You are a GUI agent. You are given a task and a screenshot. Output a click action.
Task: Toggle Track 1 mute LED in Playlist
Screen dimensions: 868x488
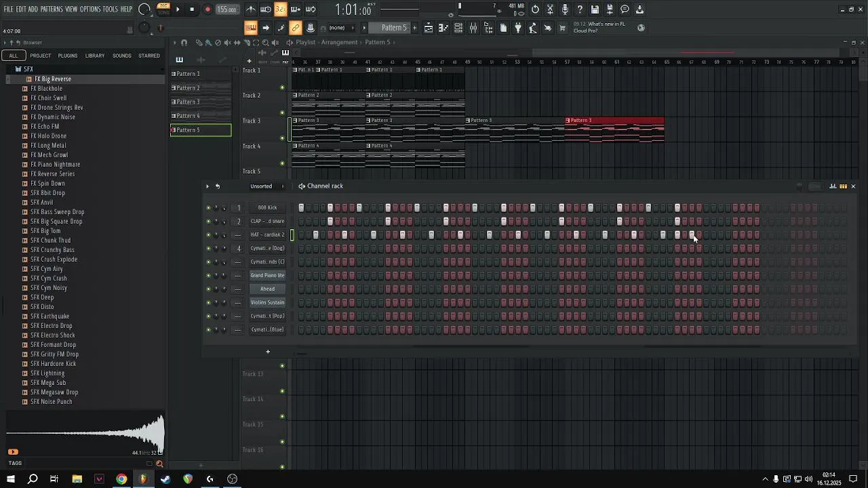coord(282,87)
